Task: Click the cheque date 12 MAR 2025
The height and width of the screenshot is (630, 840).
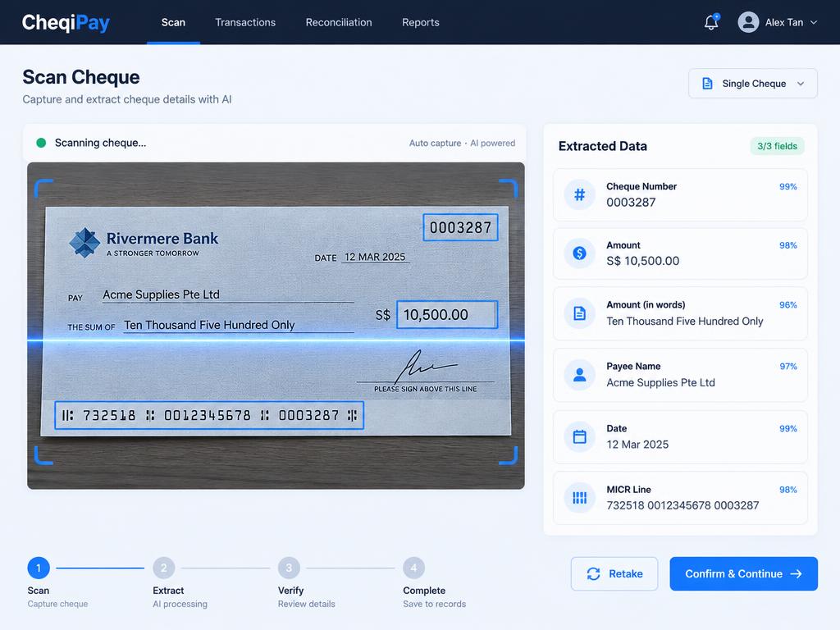Action: tap(375, 257)
